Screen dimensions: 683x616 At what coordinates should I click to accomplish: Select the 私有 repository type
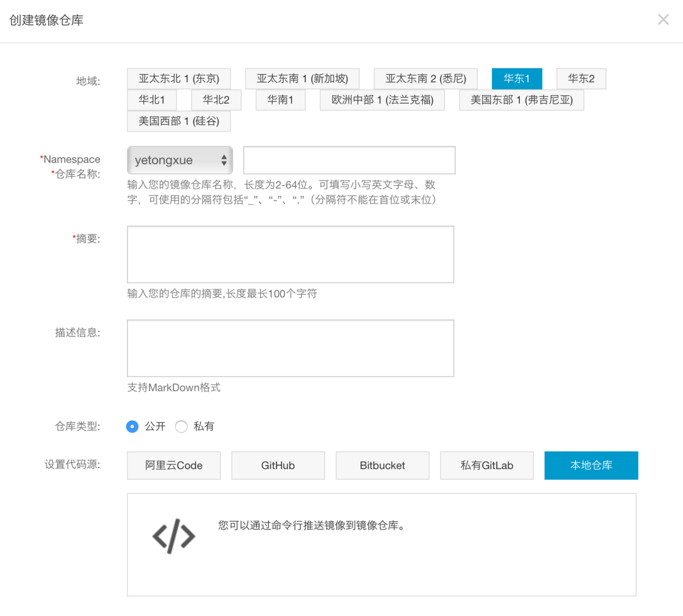[181, 426]
